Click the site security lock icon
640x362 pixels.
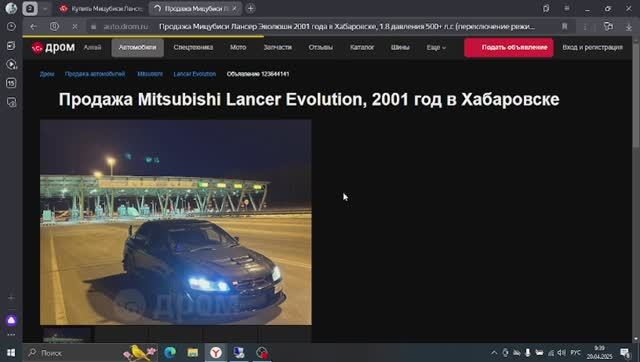tap(93, 27)
